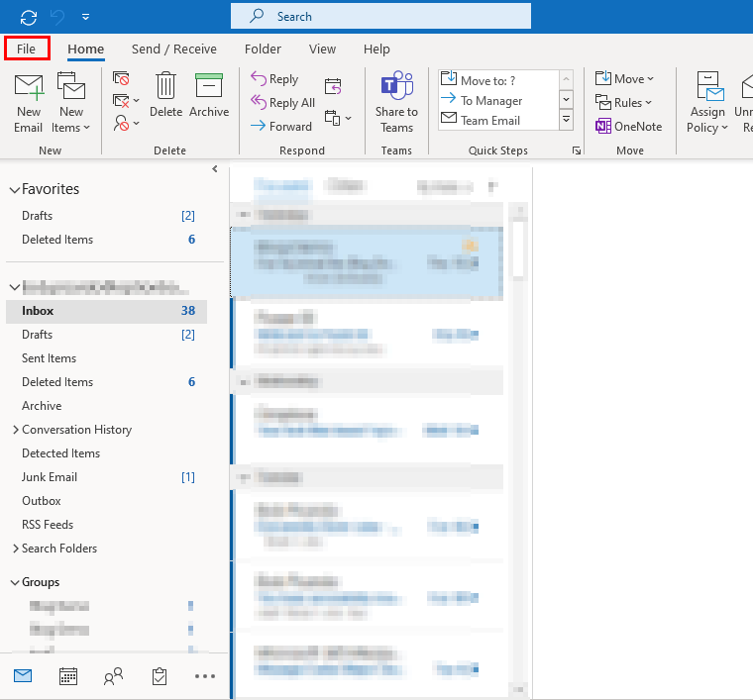Switch to the Calendar view icon
Image resolution: width=753 pixels, height=700 pixels.
68,676
